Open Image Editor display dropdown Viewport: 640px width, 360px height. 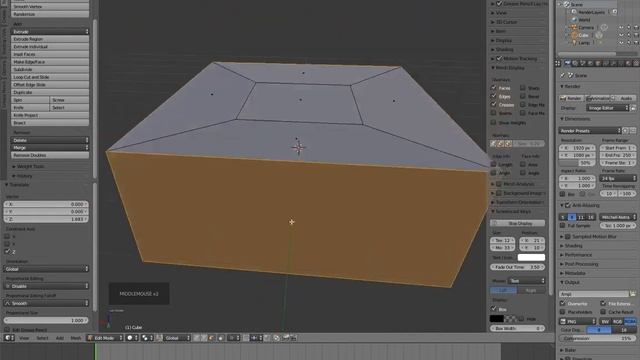[x=608, y=108]
